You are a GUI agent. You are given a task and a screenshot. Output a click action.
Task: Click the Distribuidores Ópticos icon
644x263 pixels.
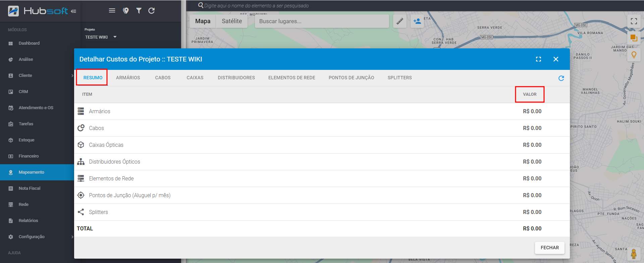pos(81,162)
